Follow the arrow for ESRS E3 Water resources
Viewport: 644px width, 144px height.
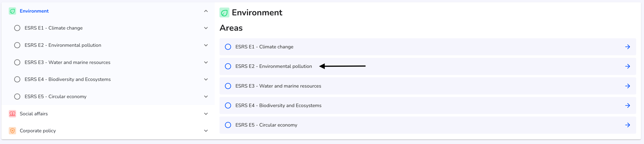click(x=627, y=86)
